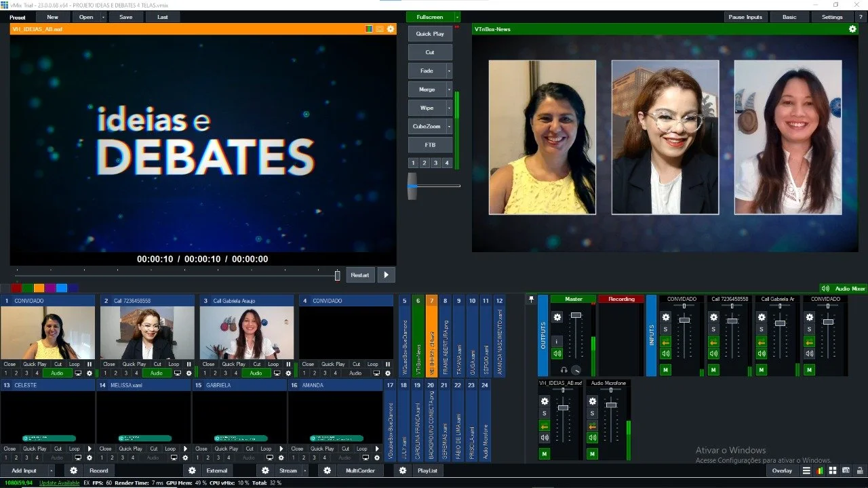Open input 1 CONVIDADO settings gear

[89, 373]
